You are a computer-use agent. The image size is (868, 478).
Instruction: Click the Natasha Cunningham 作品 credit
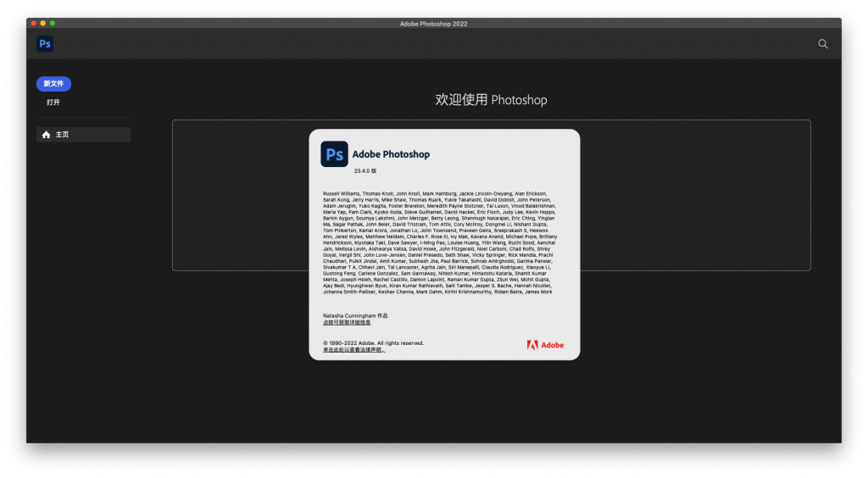click(x=355, y=316)
